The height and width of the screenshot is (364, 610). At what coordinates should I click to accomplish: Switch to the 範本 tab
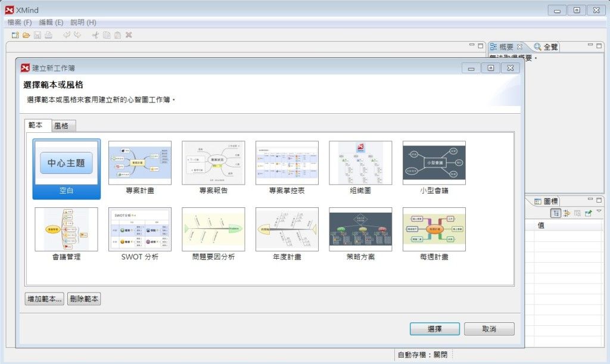coord(36,125)
